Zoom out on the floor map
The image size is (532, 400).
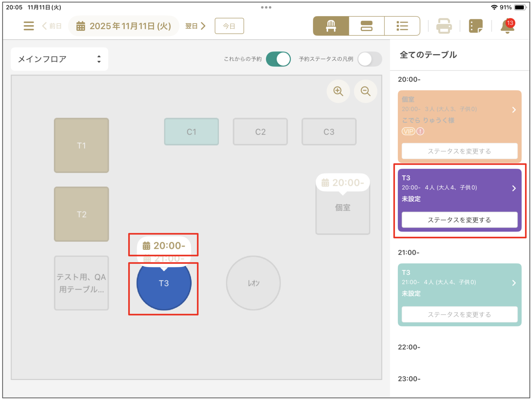click(x=365, y=91)
